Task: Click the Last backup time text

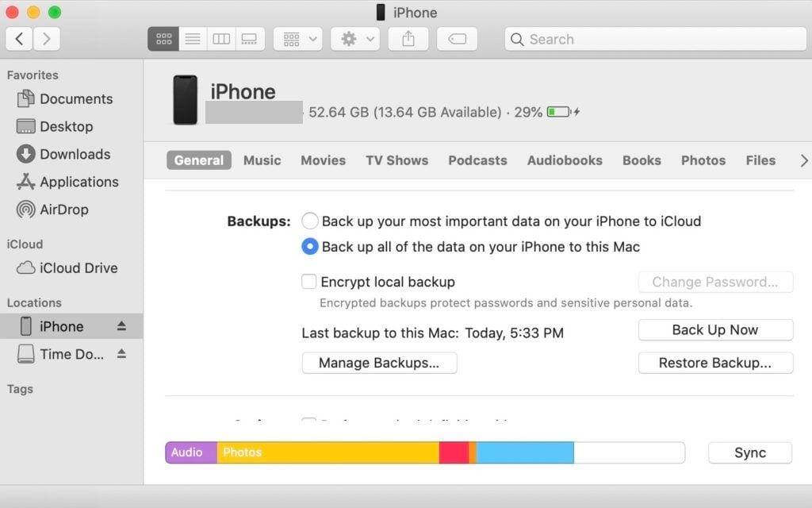Action: pos(432,333)
